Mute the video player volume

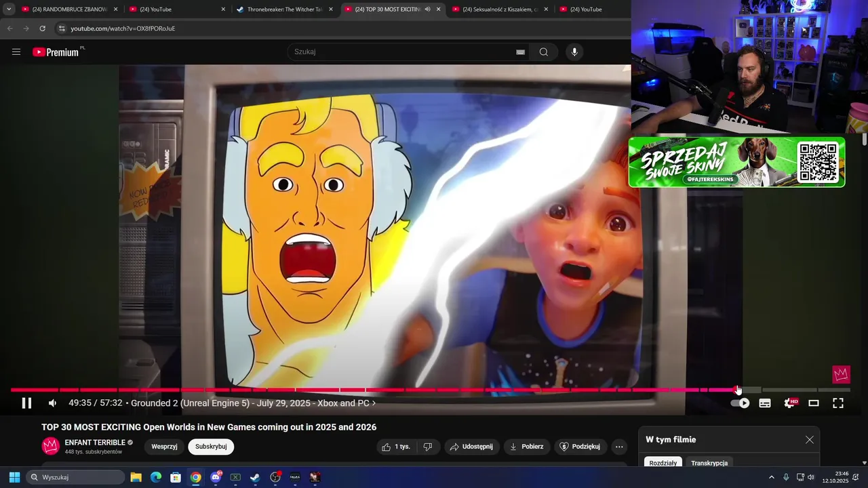coord(52,403)
